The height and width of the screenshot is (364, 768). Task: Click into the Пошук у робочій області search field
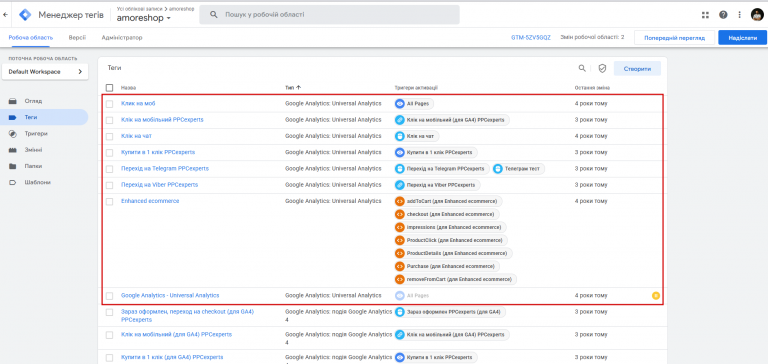click(x=329, y=15)
